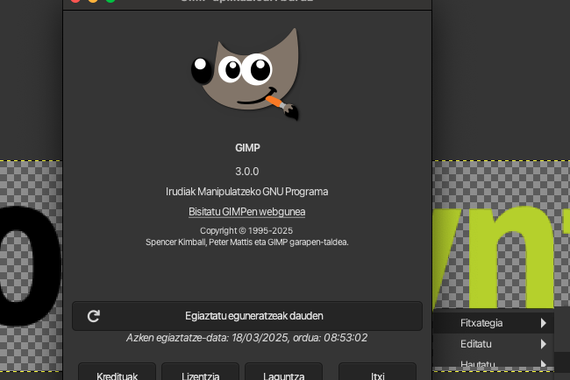
Task: Select the GIMP title text in dialog
Action: (x=248, y=148)
